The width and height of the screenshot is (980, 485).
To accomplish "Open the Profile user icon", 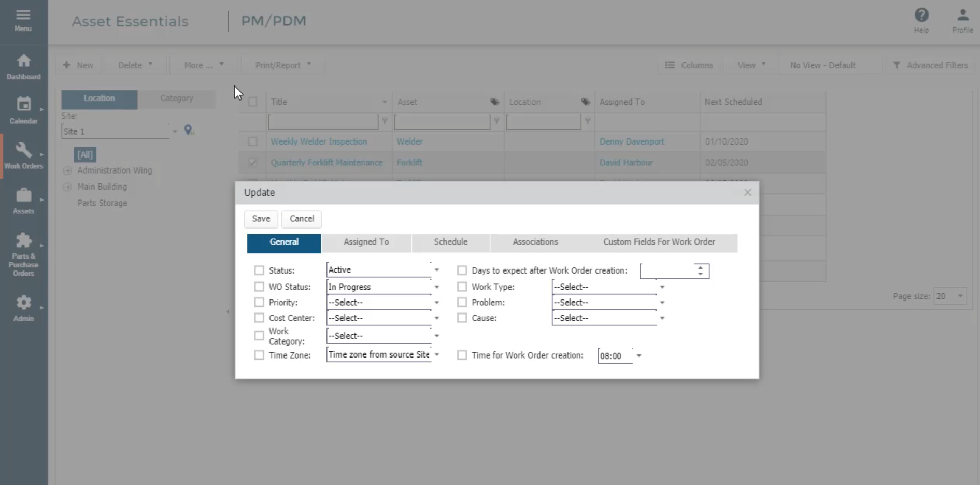I will pyautogui.click(x=962, y=16).
